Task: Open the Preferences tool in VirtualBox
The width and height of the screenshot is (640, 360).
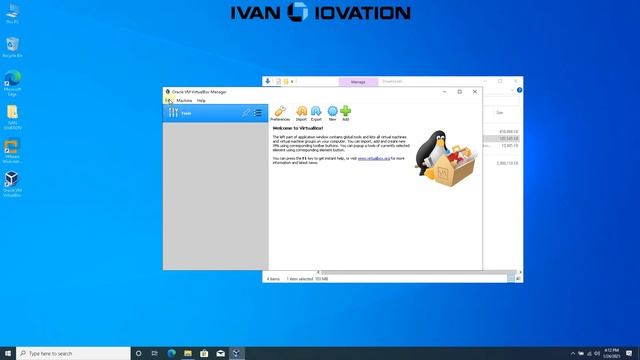Action: [x=280, y=113]
